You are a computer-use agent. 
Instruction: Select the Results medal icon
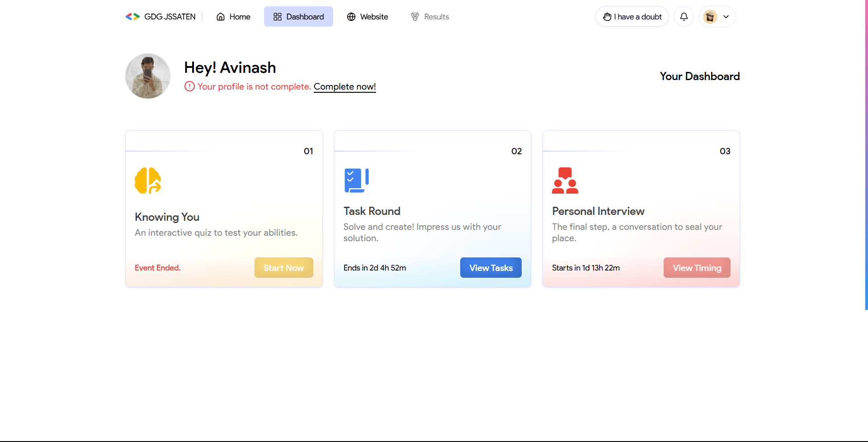(x=415, y=17)
